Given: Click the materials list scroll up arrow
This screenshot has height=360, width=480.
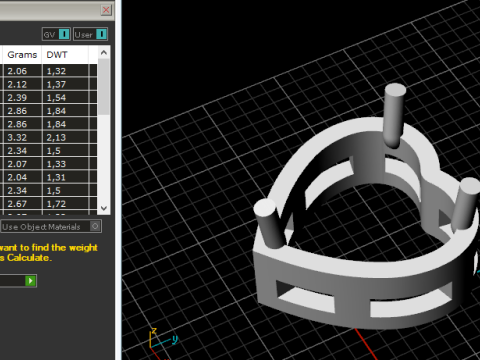Looking at the screenshot, I should click(104, 53).
